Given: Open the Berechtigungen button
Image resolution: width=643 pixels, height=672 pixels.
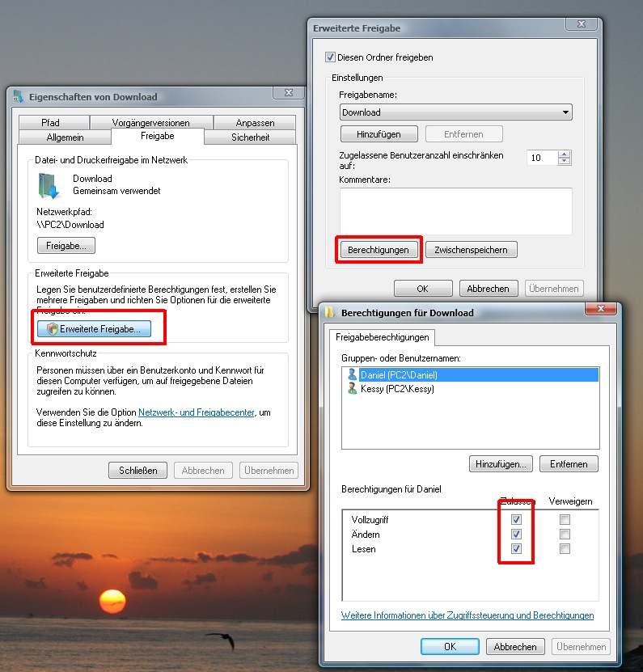Looking at the screenshot, I should tap(379, 250).
